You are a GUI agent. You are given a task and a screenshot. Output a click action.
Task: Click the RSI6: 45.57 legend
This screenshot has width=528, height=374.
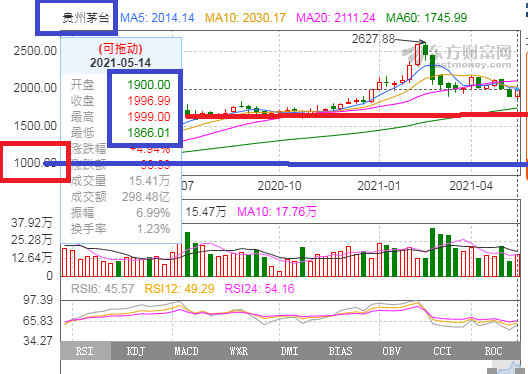click(103, 288)
